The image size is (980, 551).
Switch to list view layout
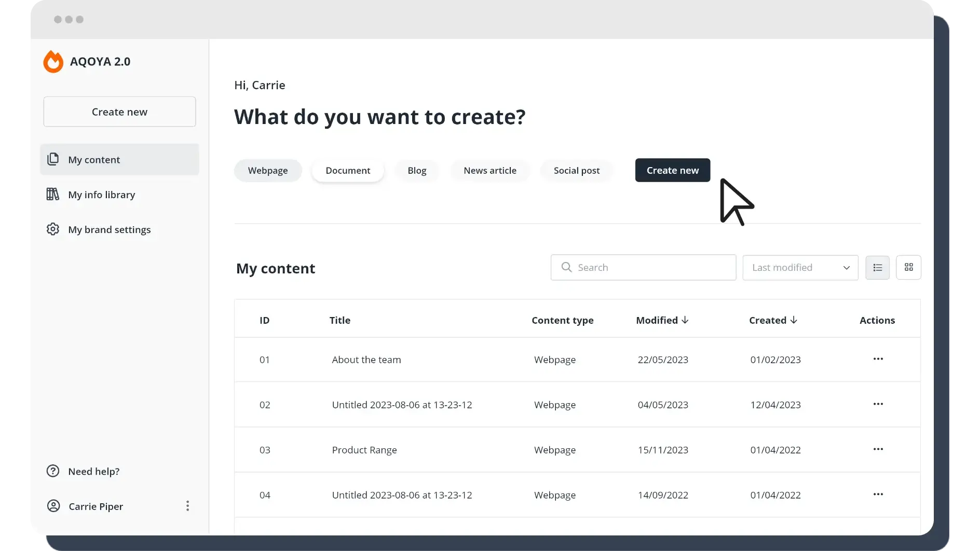[x=877, y=268]
